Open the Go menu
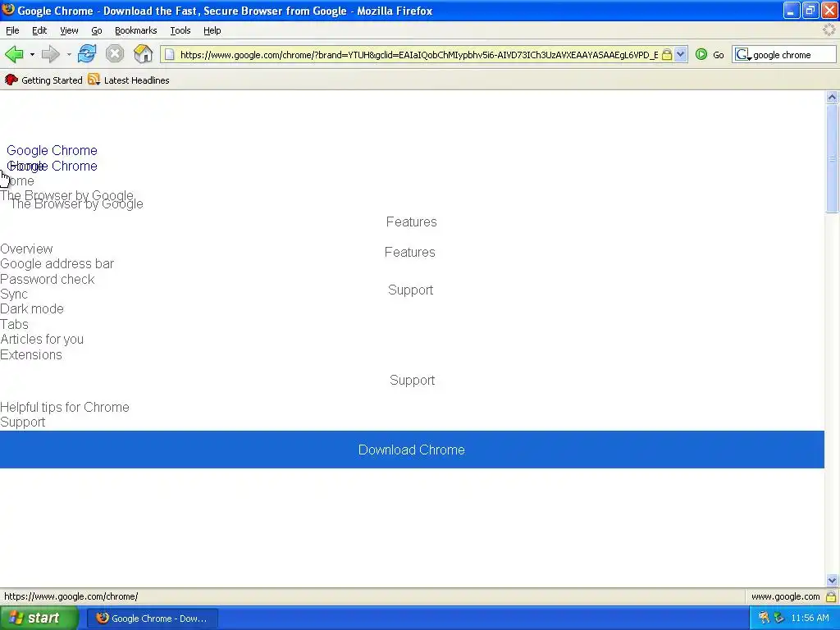The height and width of the screenshot is (630, 840). [x=97, y=30]
